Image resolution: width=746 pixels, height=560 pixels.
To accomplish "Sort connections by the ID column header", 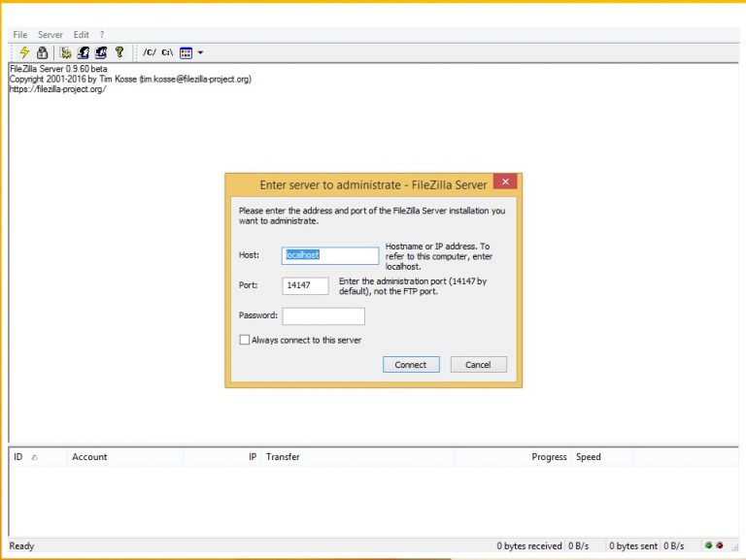I will pyautogui.click(x=38, y=457).
